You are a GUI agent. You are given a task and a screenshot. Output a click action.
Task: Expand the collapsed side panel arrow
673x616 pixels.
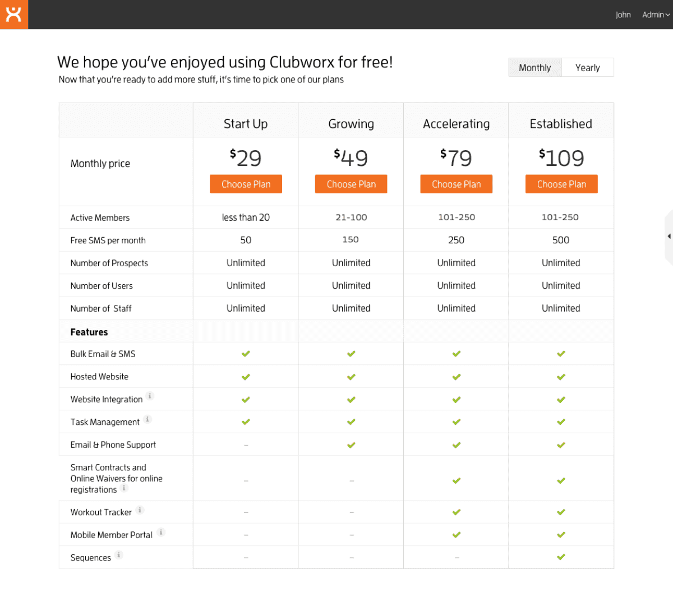coord(669,237)
